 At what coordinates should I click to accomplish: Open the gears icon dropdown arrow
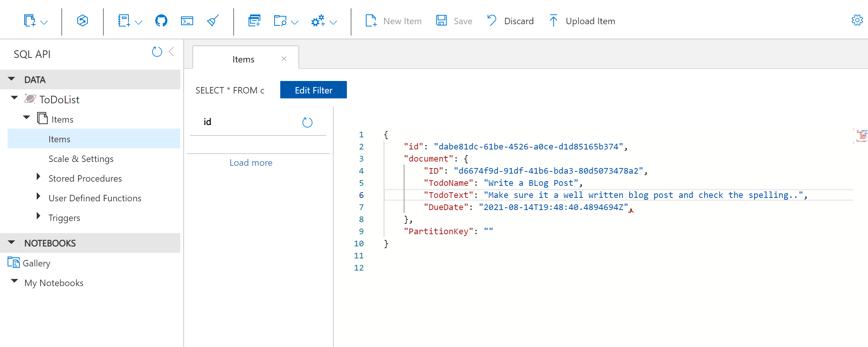(333, 22)
